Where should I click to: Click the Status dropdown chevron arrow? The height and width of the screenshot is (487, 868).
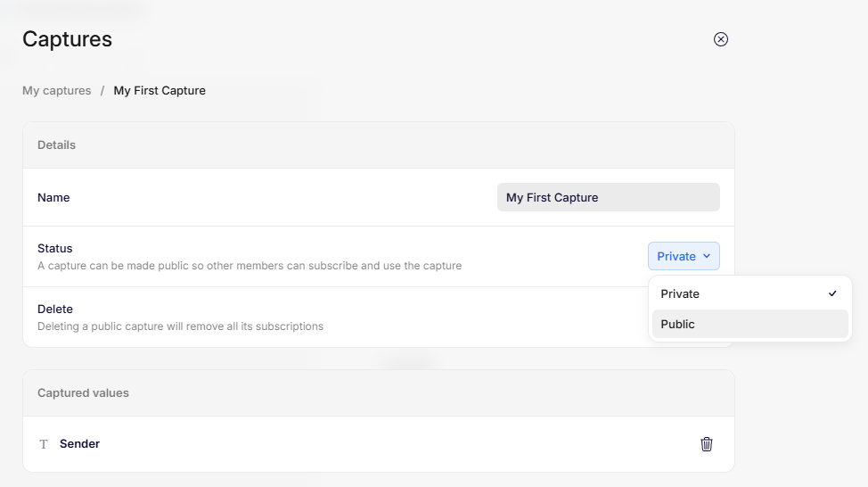tap(707, 256)
